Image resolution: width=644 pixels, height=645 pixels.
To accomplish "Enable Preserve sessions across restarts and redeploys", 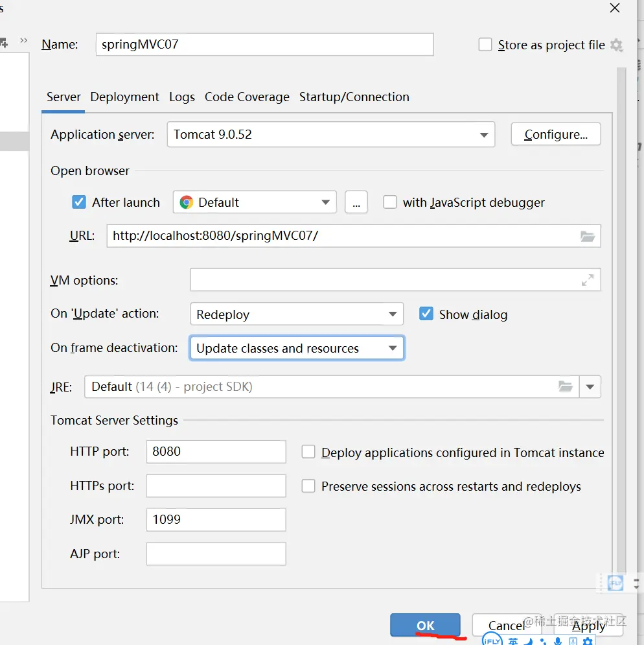I will (x=308, y=486).
